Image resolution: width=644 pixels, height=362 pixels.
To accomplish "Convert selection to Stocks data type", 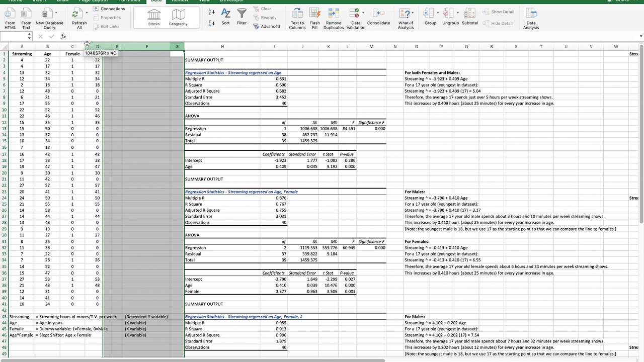I will [x=154, y=17].
